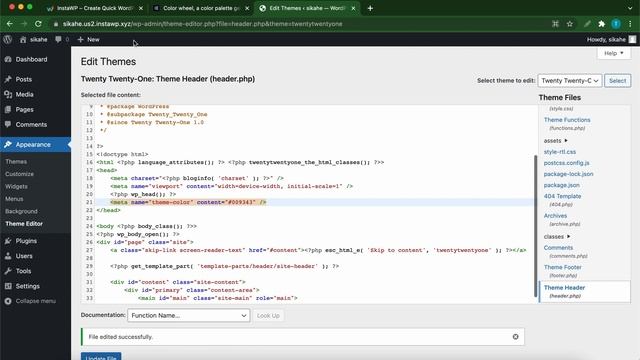Open the Archives file
The width and height of the screenshot is (640, 360).
pyautogui.click(x=555, y=216)
